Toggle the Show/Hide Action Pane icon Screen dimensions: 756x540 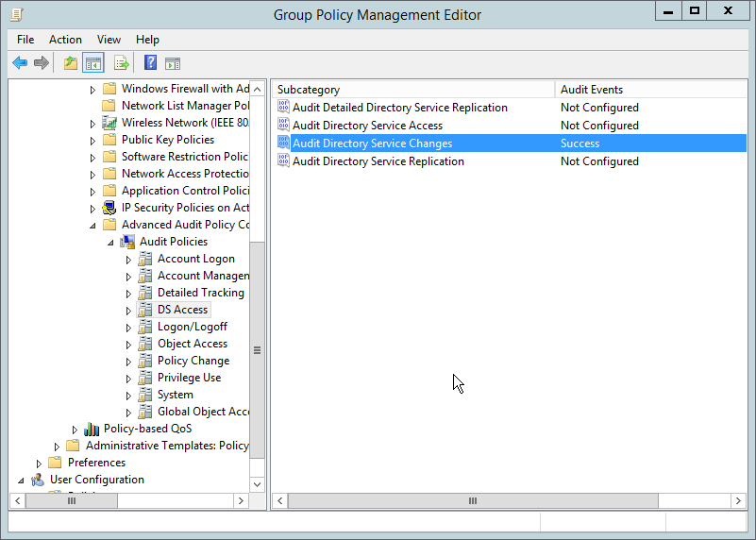(173, 63)
